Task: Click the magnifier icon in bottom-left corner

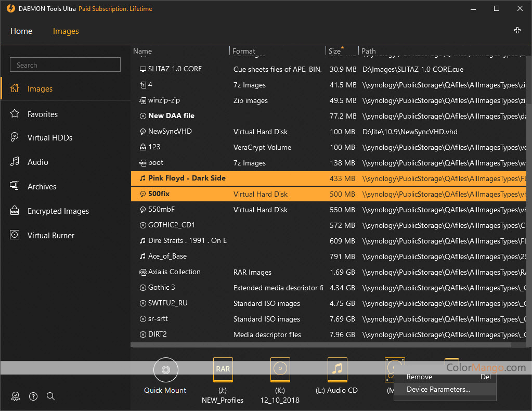Action: 50,396
